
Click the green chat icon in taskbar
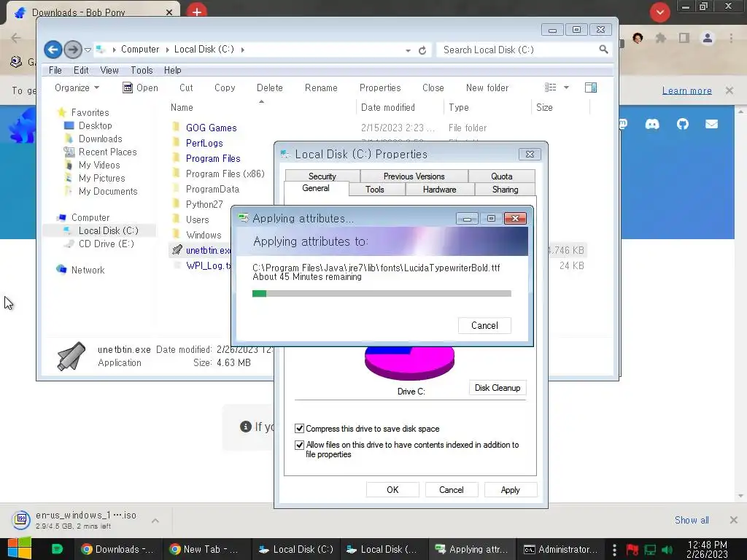click(57, 549)
